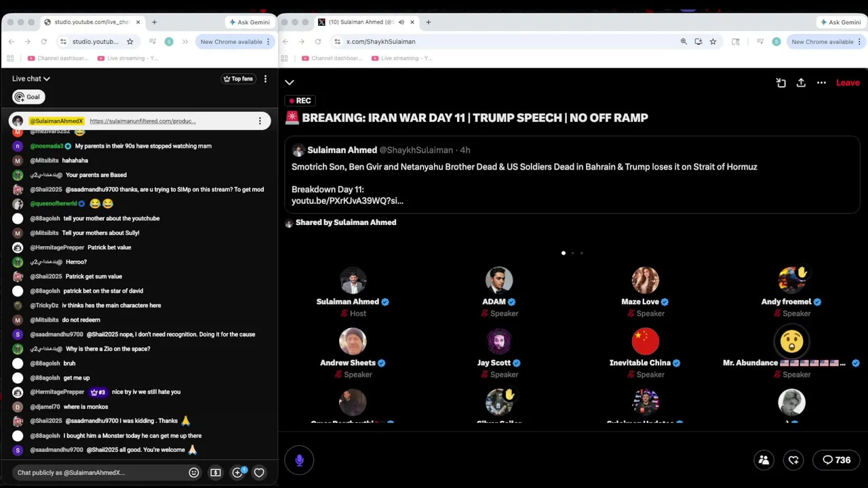This screenshot has height=488, width=868.
Task: Select the studio.youtube.com tab
Action: [x=92, y=22]
